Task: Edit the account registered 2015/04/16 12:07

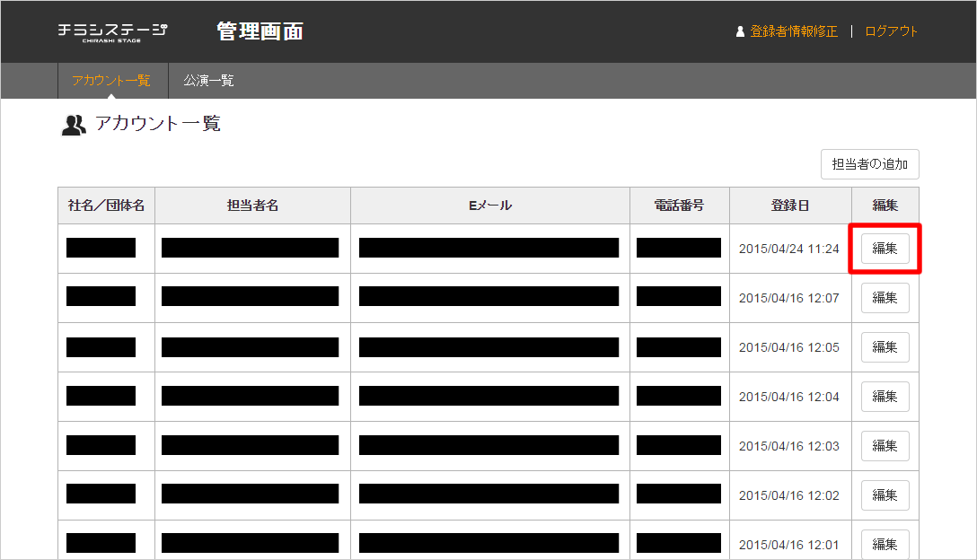Action: (885, 298)
